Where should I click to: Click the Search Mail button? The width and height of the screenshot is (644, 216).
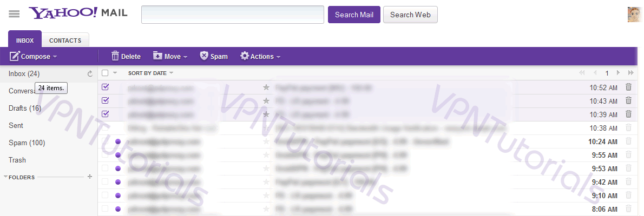(x=354, y=15)
